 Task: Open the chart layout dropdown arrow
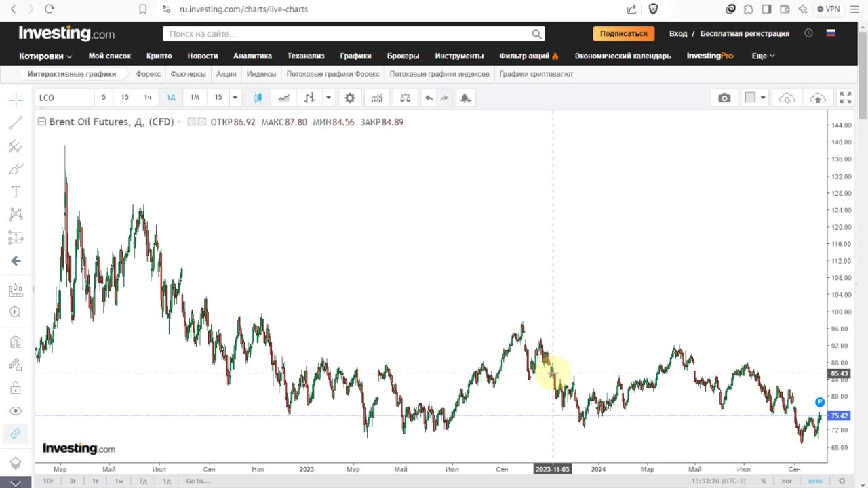[x=763, y=98]
